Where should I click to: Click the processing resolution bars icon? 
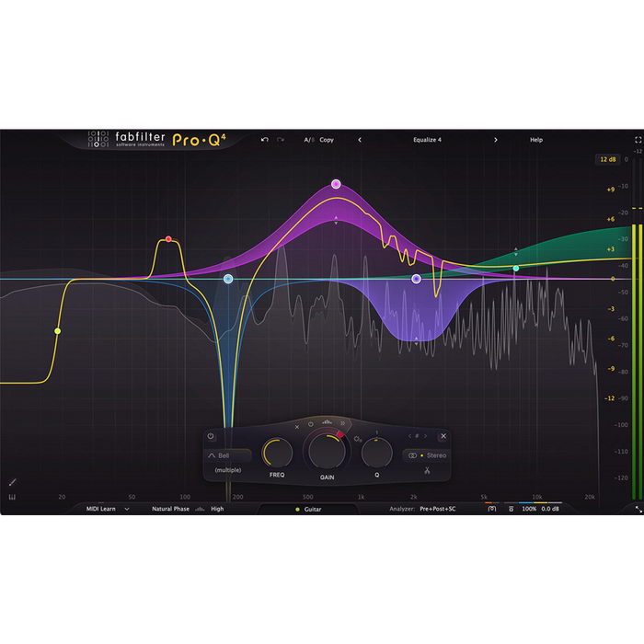200,509
